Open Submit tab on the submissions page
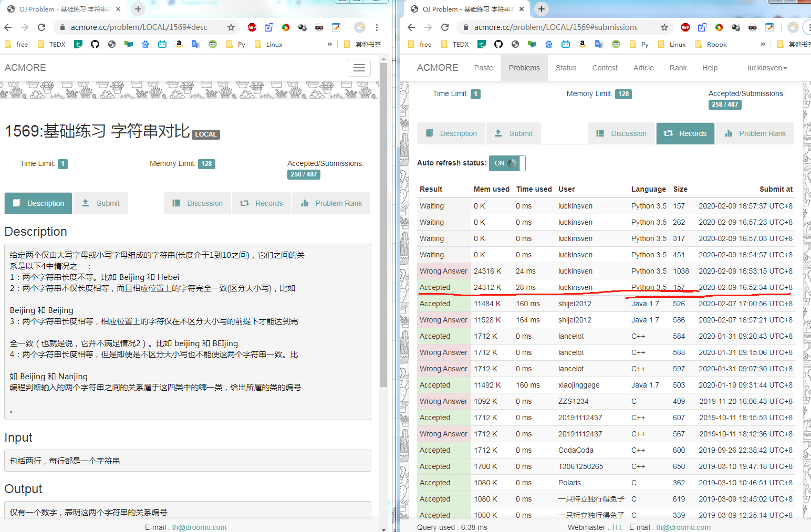811x532 pixels. (514, 133)
